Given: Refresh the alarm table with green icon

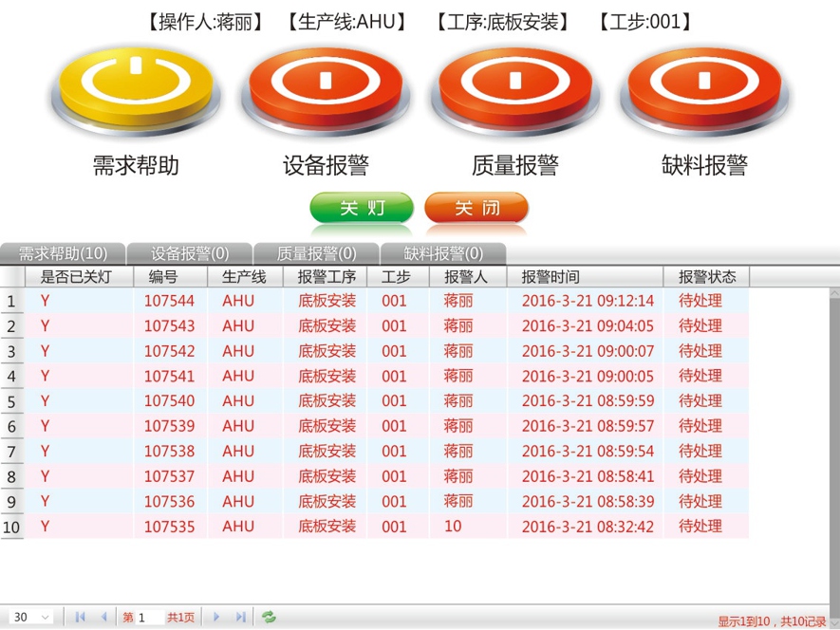Looking at the screenshot, I should pos(270,617).
